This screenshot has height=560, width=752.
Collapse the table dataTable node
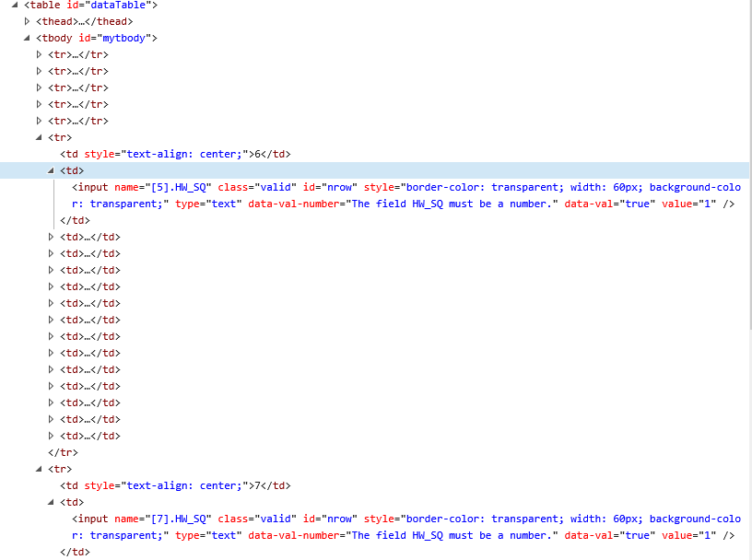click(15, 6)
